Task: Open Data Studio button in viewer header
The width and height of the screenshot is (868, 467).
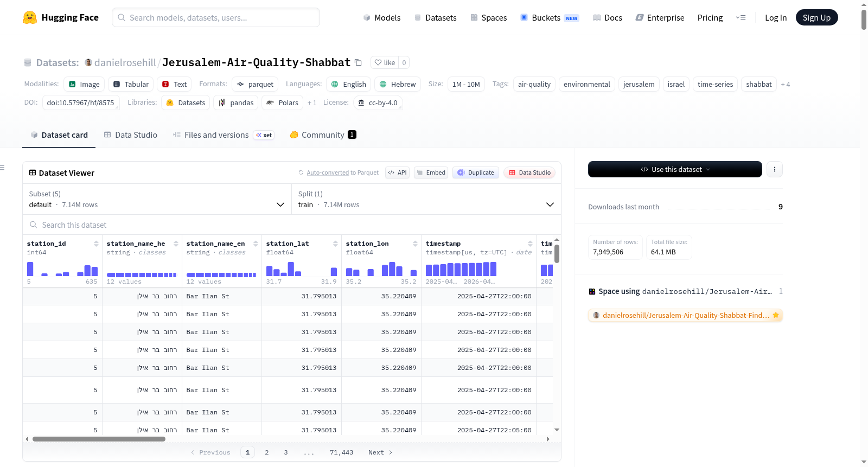Action: tap(529, 172)
